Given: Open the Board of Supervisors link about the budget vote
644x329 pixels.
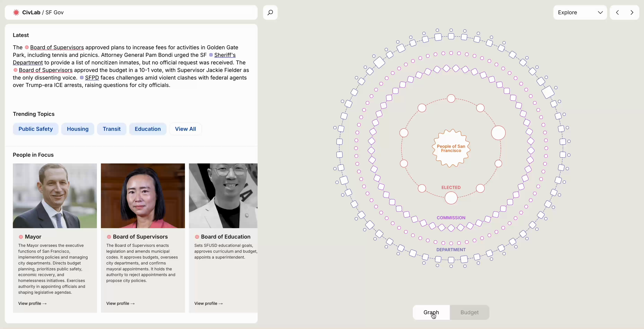Looking at the screenshot, I should pyautogui.click(x=46, y=70).
